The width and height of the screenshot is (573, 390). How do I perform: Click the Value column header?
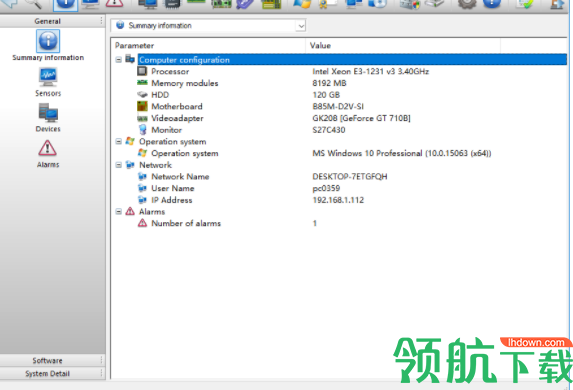[x=403, y=45]
